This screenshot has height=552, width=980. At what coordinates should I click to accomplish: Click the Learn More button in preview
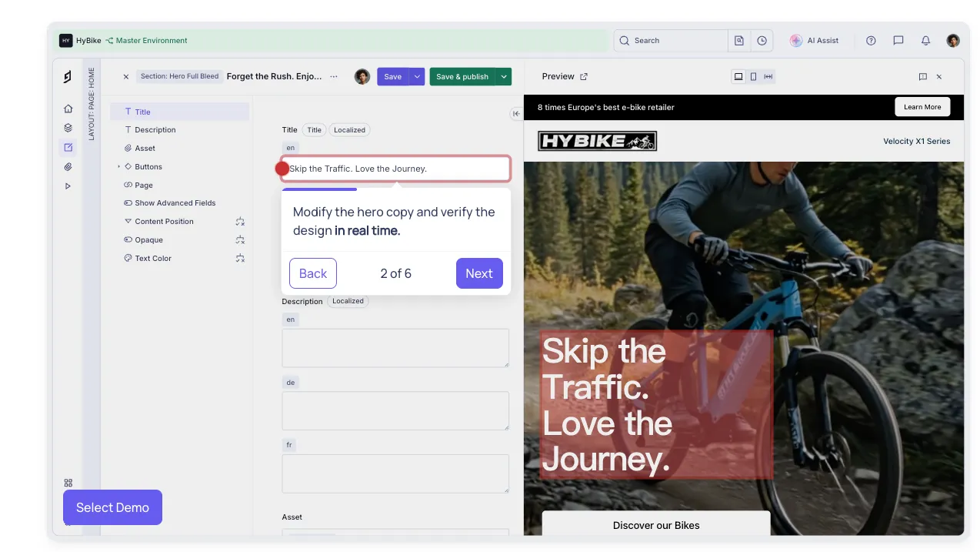pyautogui.click(x=922, y=107)
